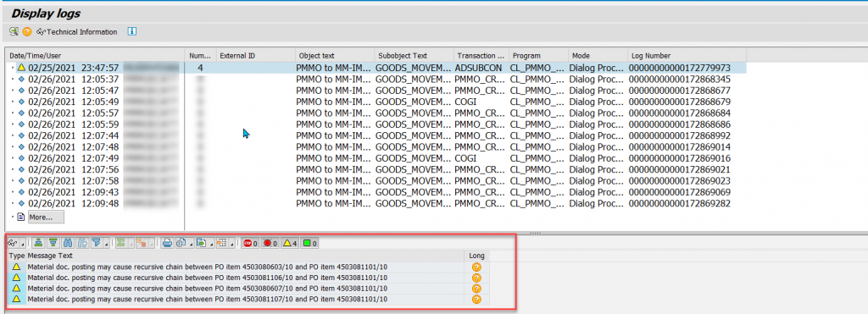Image resolution: width=868 pixels, height=314 pixels.
Task: Click the blue information icon
Action: [x=131, y=31]
